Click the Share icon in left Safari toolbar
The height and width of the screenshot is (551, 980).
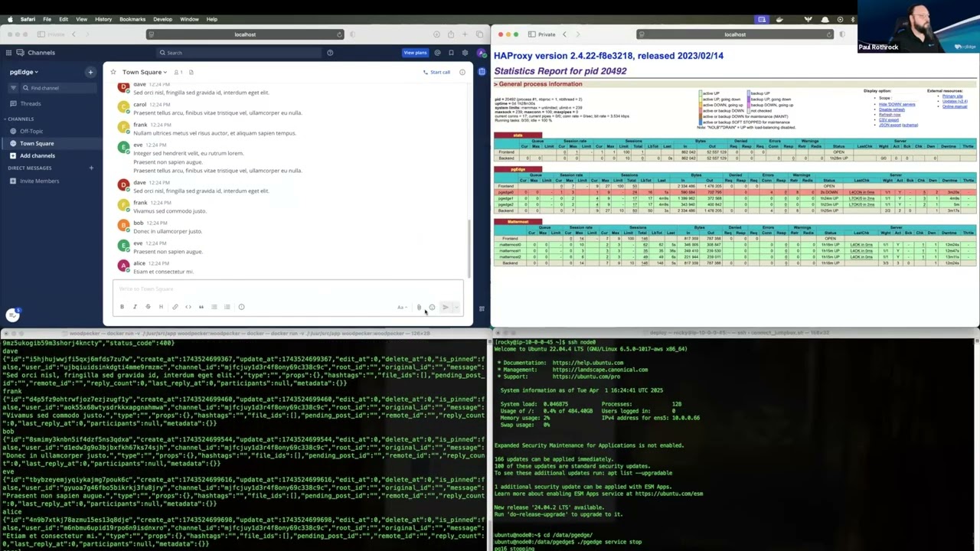pyautogui.click(x=450, y=34)
